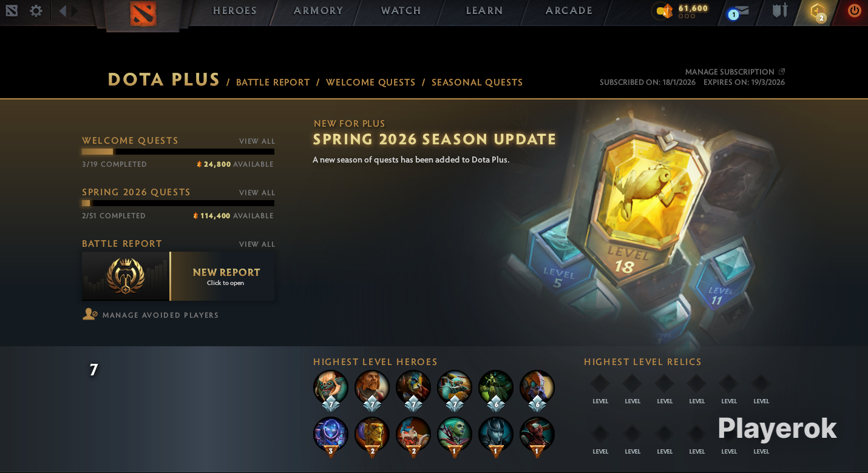Open the Seasonal Quests section link

[x=477, y=82]
